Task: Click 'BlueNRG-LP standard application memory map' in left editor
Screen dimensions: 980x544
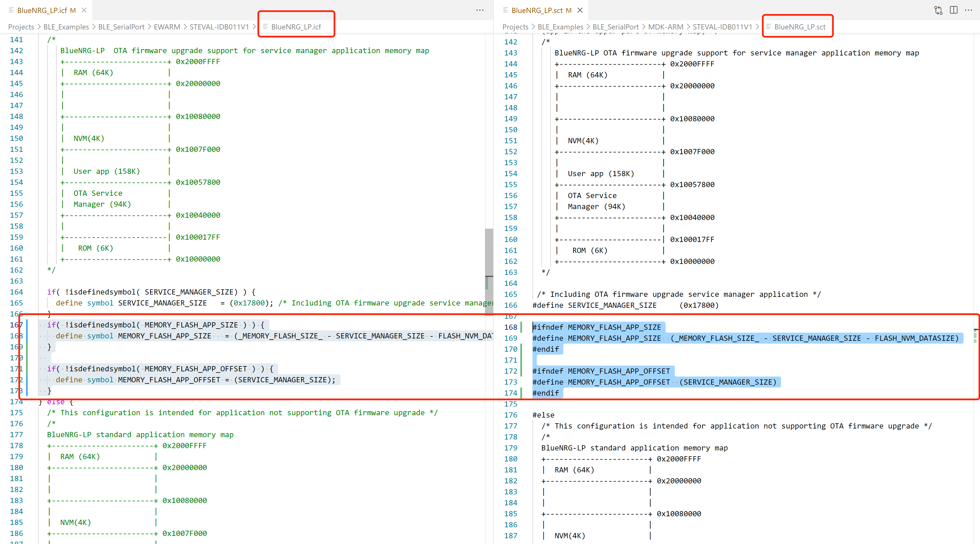Action: coord(140,435)
